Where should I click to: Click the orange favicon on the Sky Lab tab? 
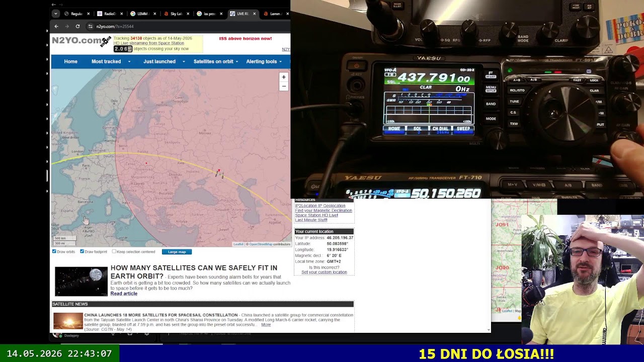click(x=166, y=14)
